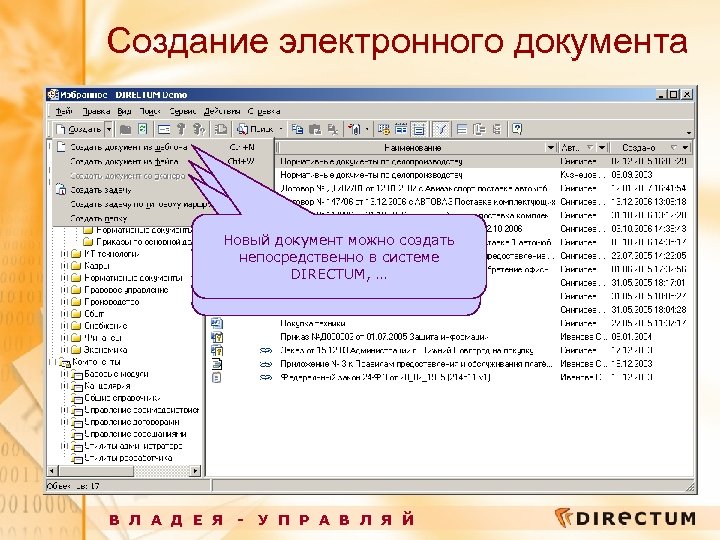720x540 pixels.
Task: Open the Авт. column dropdown arrow
Action: (602, 147)
